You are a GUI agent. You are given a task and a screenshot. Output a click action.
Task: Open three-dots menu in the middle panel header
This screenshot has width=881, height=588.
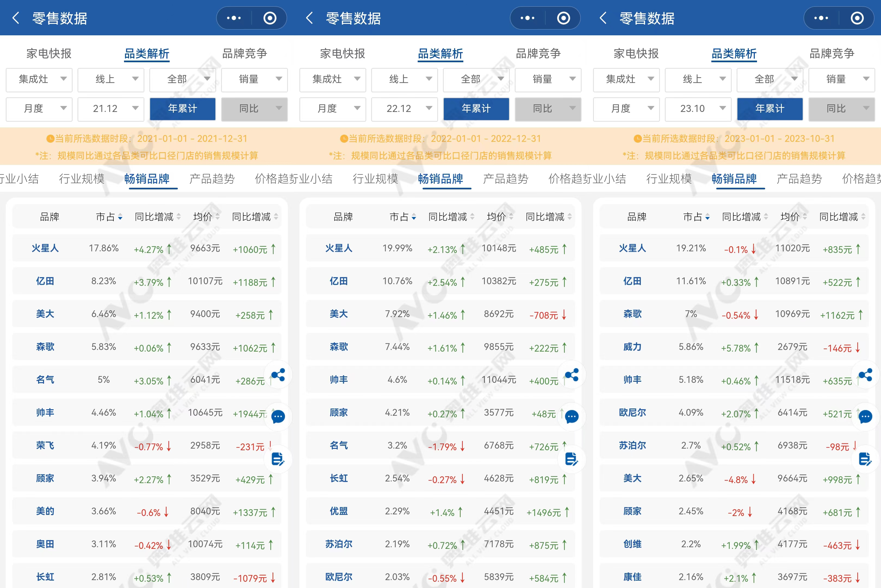(527, 18)
